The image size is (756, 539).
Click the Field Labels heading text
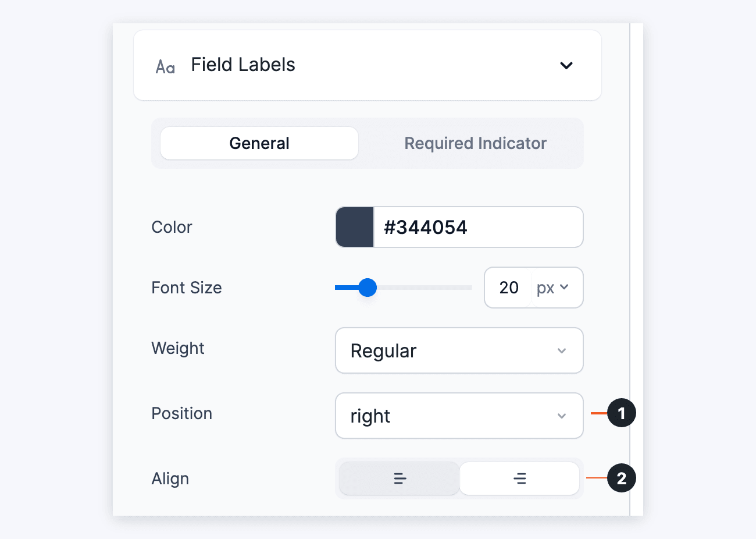[243, 65]
